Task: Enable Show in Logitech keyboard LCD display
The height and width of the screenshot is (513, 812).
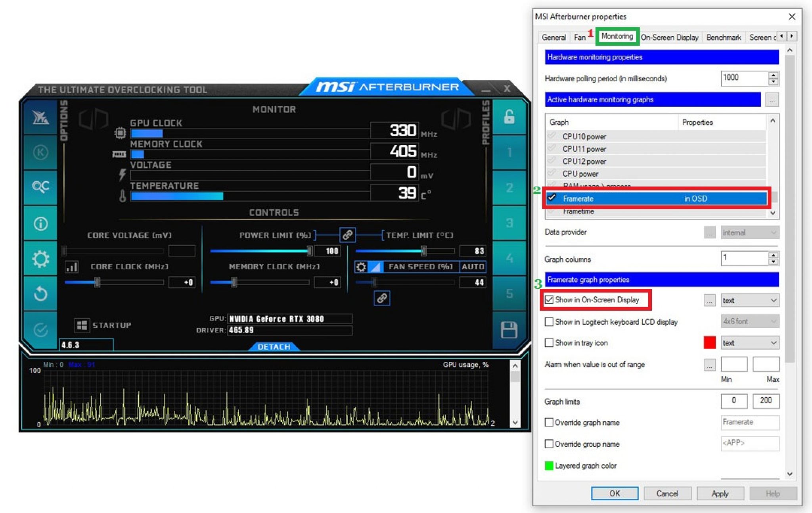Action: 549,322
